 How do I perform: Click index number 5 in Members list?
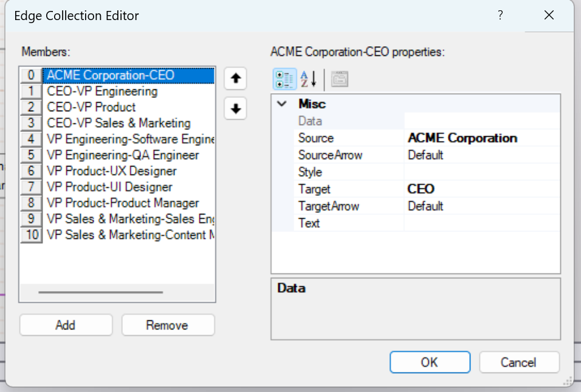point(31,155)
